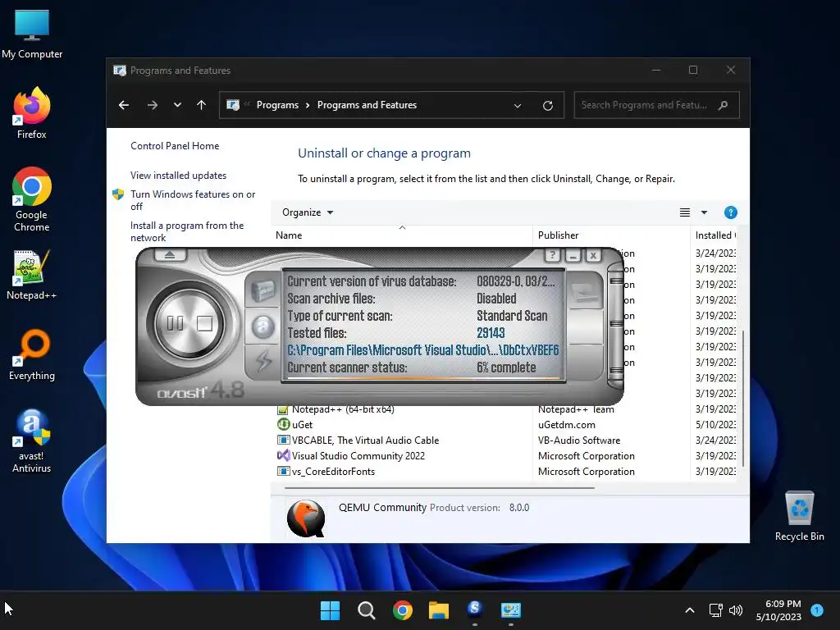This screenshot has height=630, width=840.
Task: Open the Organize dropdown menu
Action: click(308, 212)
